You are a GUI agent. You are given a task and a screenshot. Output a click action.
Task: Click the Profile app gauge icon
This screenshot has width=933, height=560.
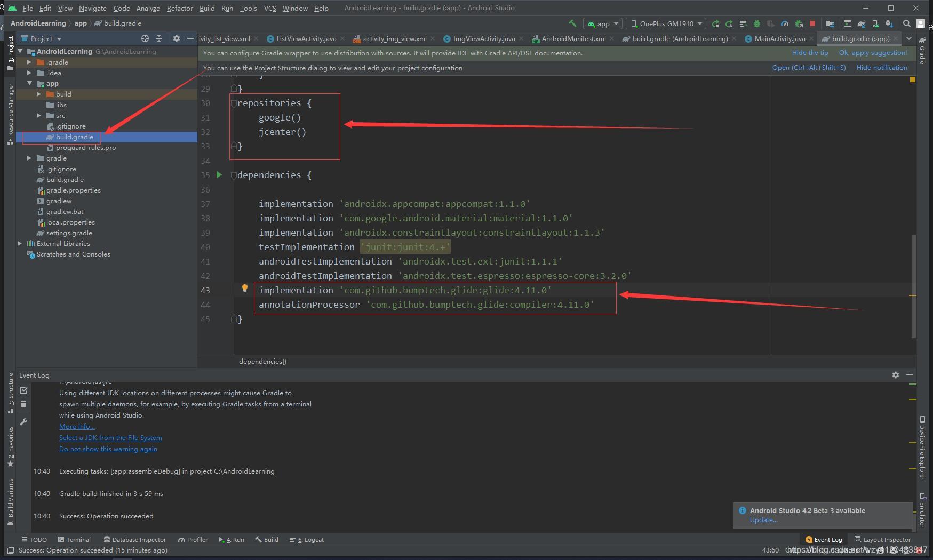[784, 23]
